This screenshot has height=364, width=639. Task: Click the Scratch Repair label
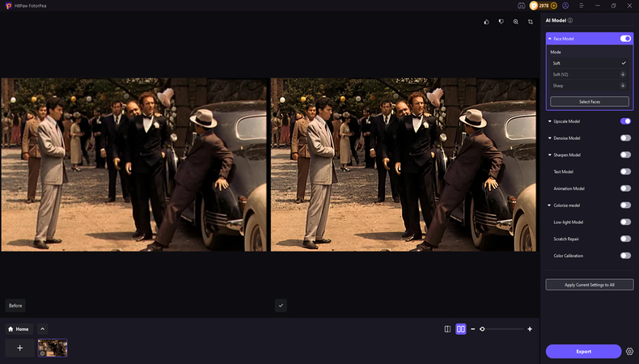point(566,239)
